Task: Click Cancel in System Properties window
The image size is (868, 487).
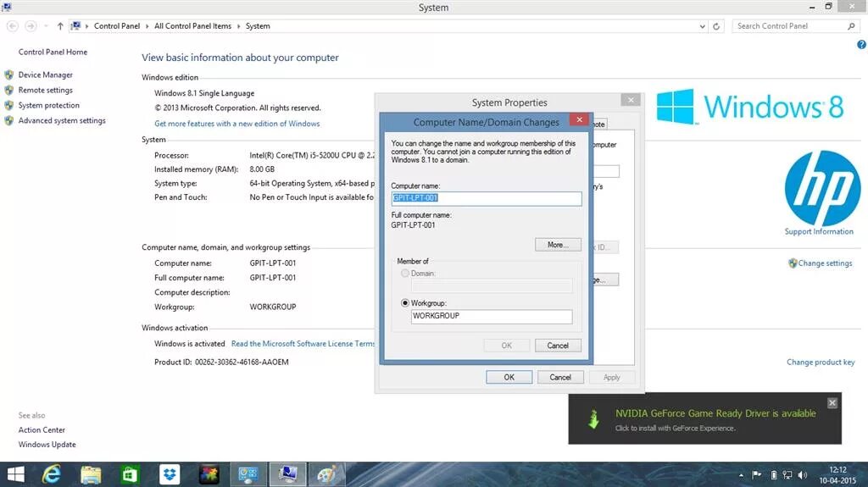Action: coord(560,378)
